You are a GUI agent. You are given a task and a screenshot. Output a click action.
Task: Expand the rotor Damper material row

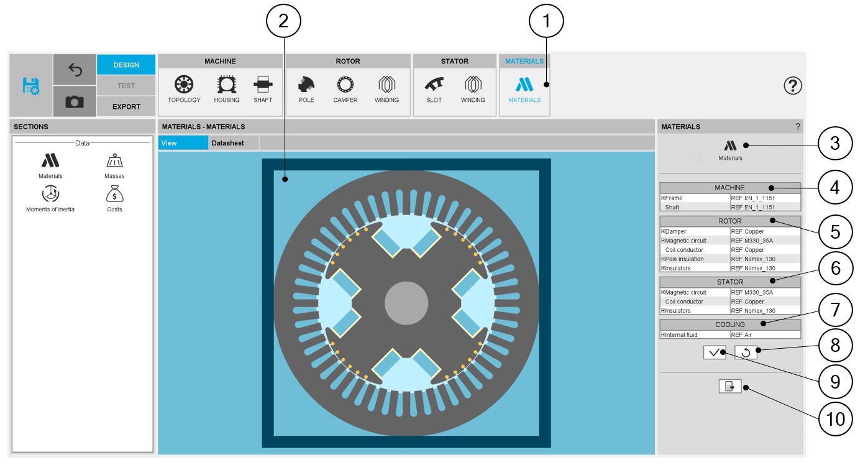click(664, 232)
